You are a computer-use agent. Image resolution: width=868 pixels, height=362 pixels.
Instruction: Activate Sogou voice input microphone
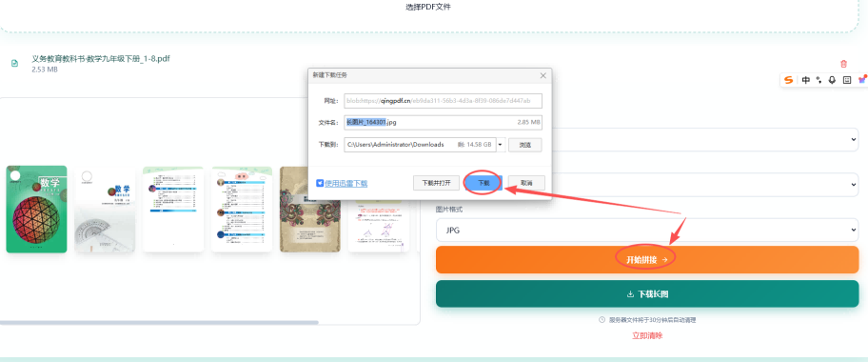832,80
